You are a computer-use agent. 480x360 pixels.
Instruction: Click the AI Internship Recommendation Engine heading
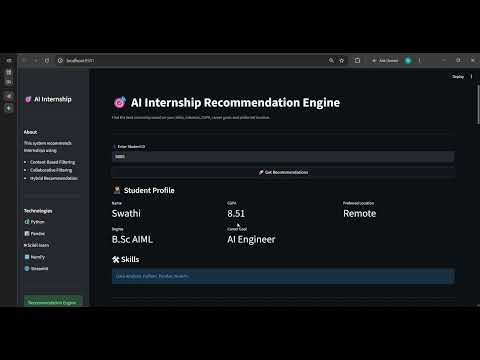[235, 103]
